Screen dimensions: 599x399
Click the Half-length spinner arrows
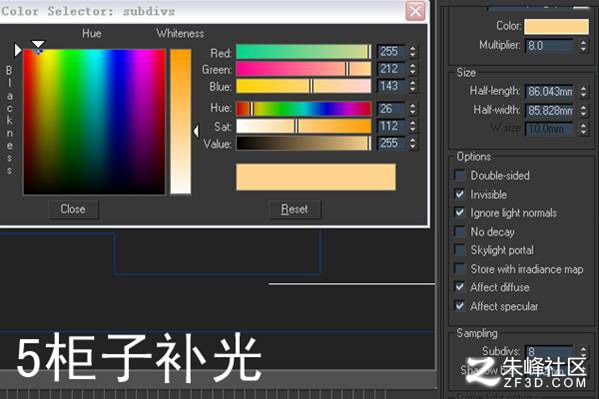583,92
